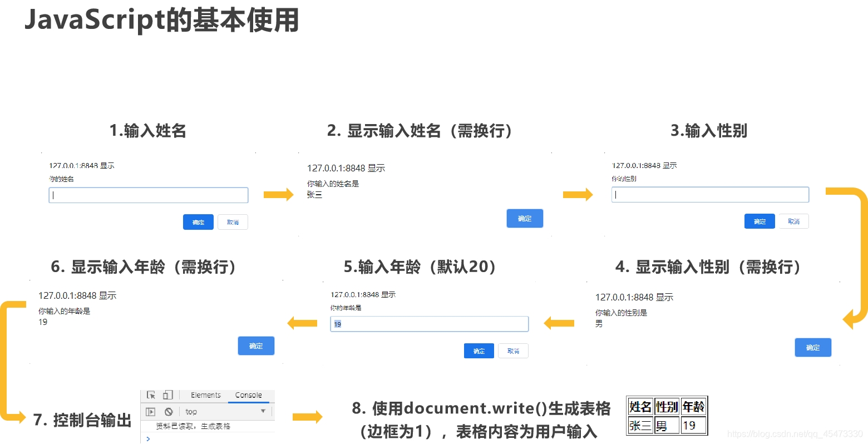The height and width of the screenshot is (444, 868).
Task: Click the 男 value in the gender alert
Action: (599, 324)
